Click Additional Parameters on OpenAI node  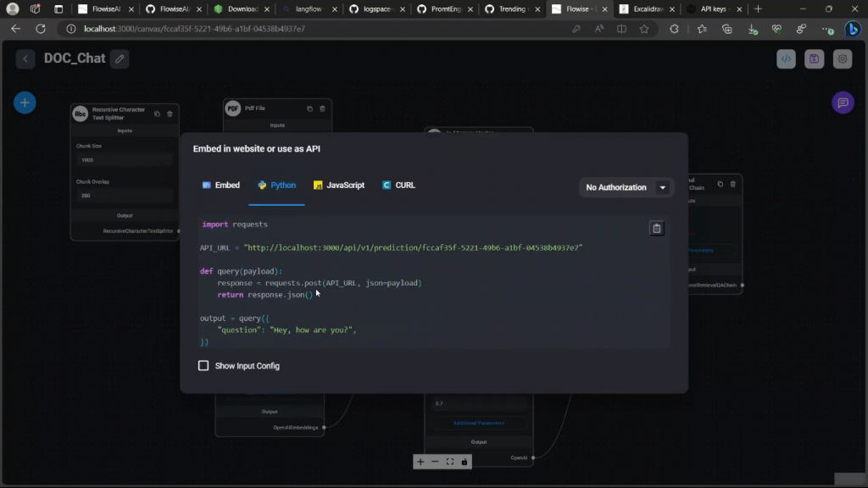click(479, 423)
